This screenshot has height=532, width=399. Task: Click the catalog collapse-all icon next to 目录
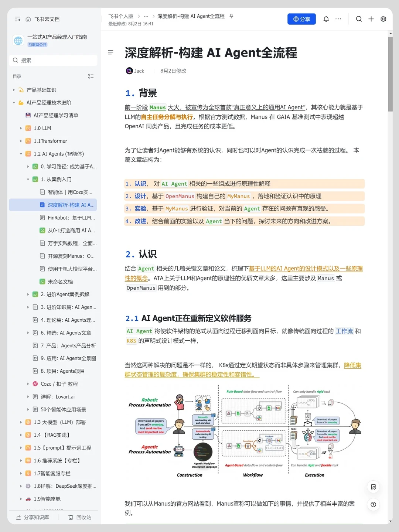point(91,76)
